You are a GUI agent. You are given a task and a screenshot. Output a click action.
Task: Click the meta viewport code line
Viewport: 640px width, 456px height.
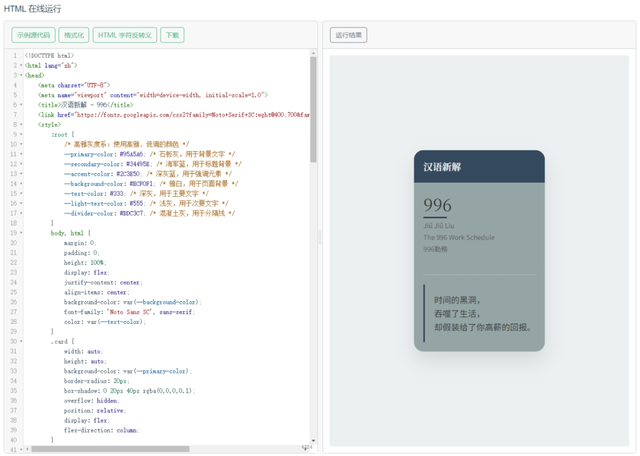[153, 95]
